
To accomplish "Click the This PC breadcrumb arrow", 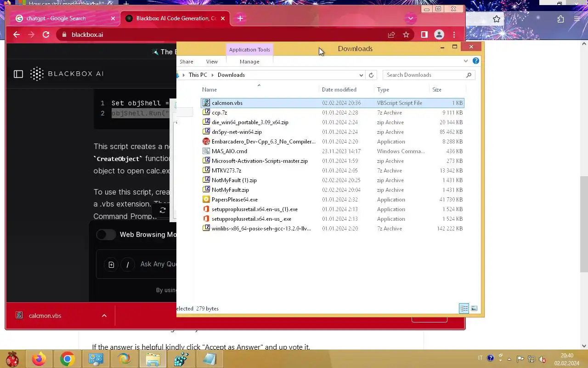I will [x=212, y=75].
